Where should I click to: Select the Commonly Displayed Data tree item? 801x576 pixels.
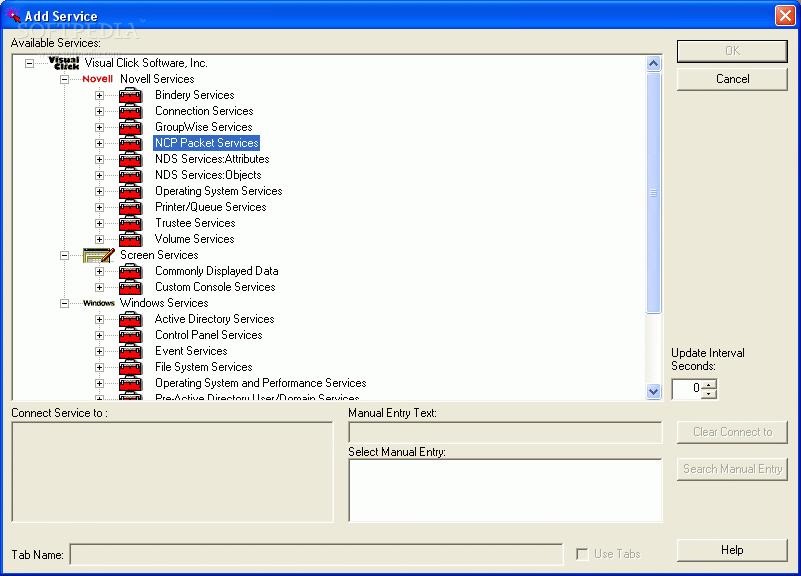tap(217, 271)
